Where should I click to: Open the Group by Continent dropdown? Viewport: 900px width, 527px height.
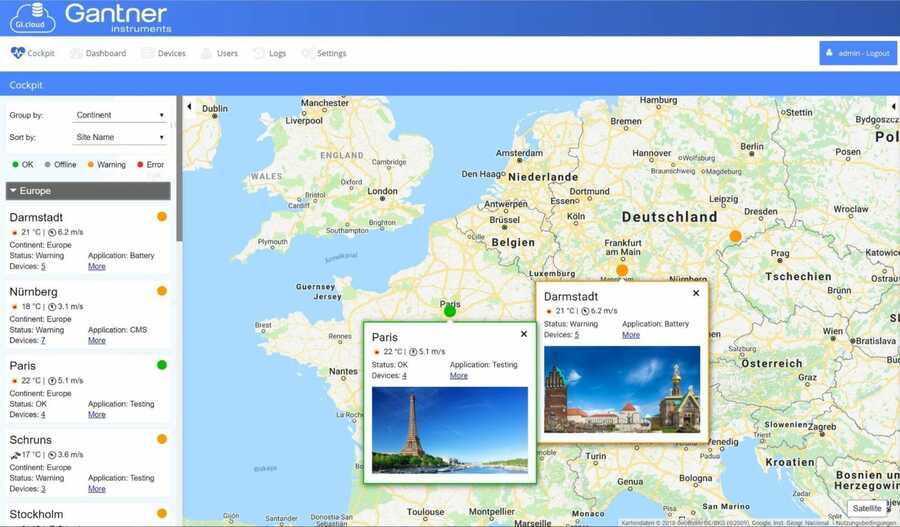[x=120, y=115]
